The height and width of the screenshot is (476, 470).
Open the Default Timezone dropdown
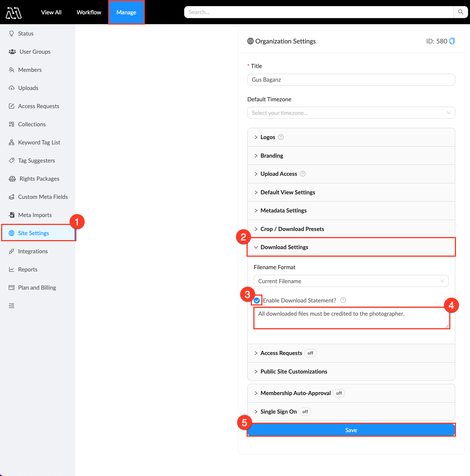[x=351, y=113]
